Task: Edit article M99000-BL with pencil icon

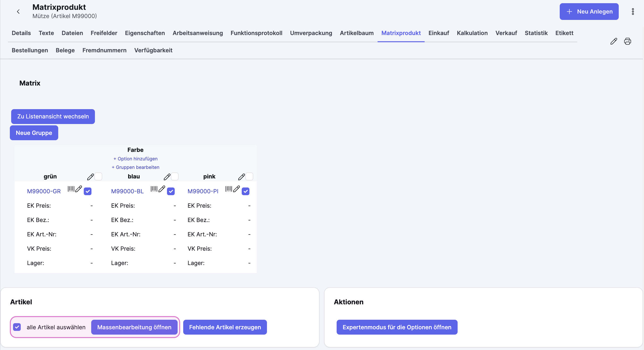Action: [162, 189]
